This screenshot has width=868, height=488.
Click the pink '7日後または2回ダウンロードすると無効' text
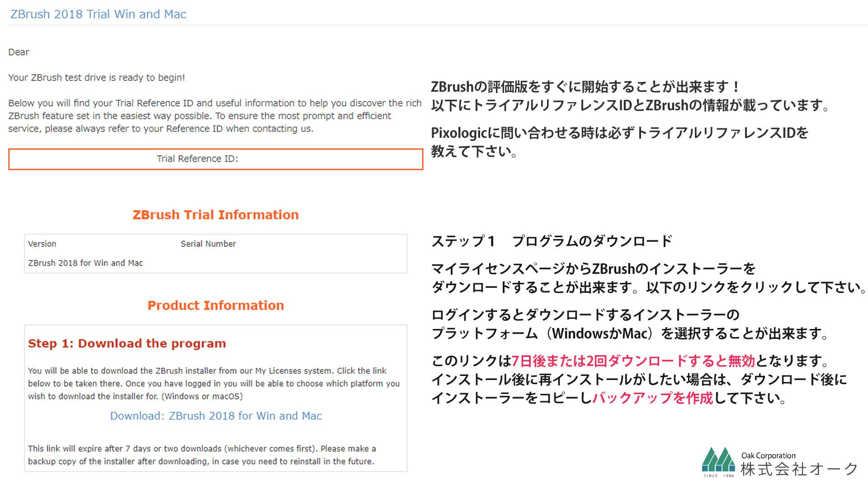(x=633, y=361)
